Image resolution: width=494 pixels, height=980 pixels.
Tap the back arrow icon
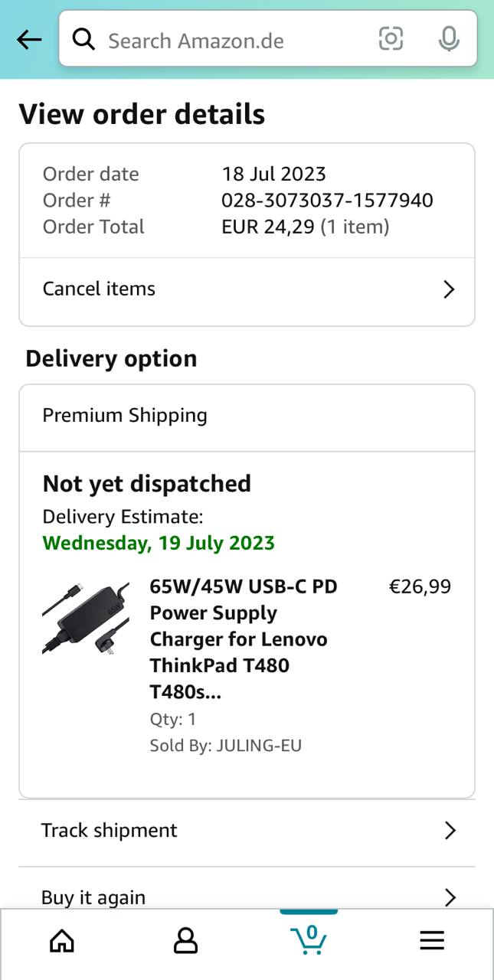(x=29, y=40)
